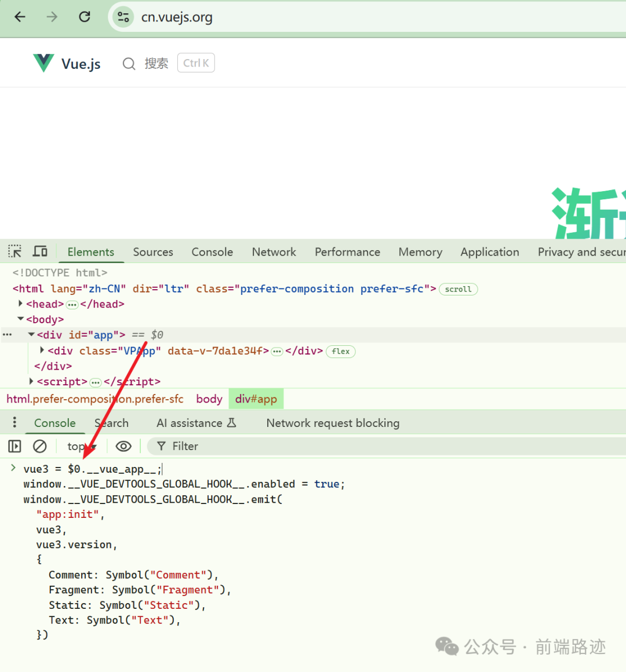Switch to the Sources tab

(x=153, y=252)
